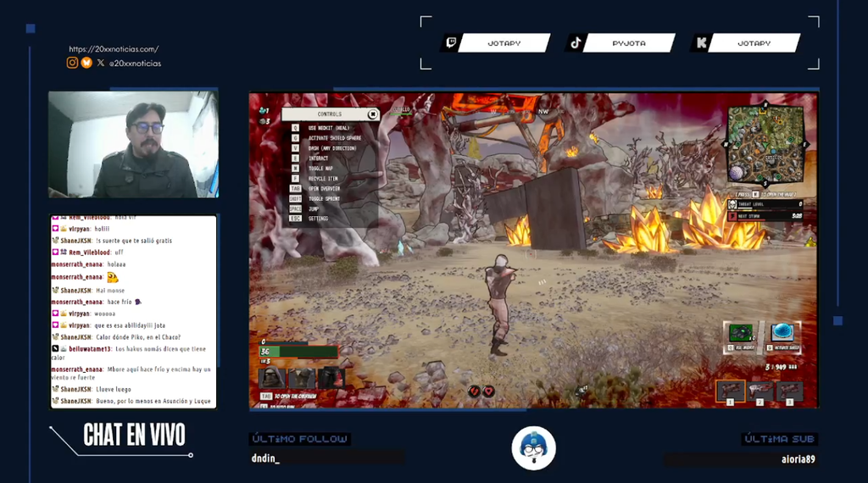Select the medkit item slot

[740, 334]
